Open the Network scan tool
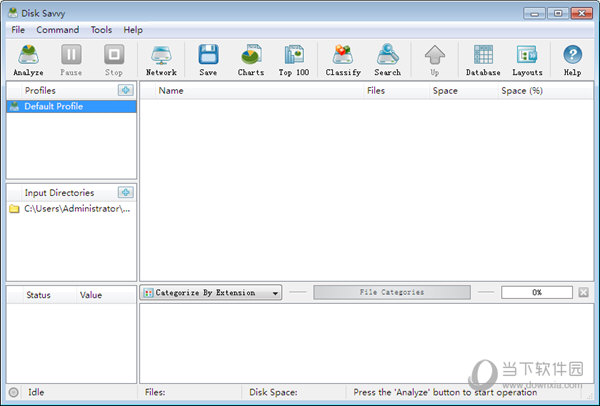The width and height of the screenshot is (600, 406). pyautogui.click(x=161, y=60)
